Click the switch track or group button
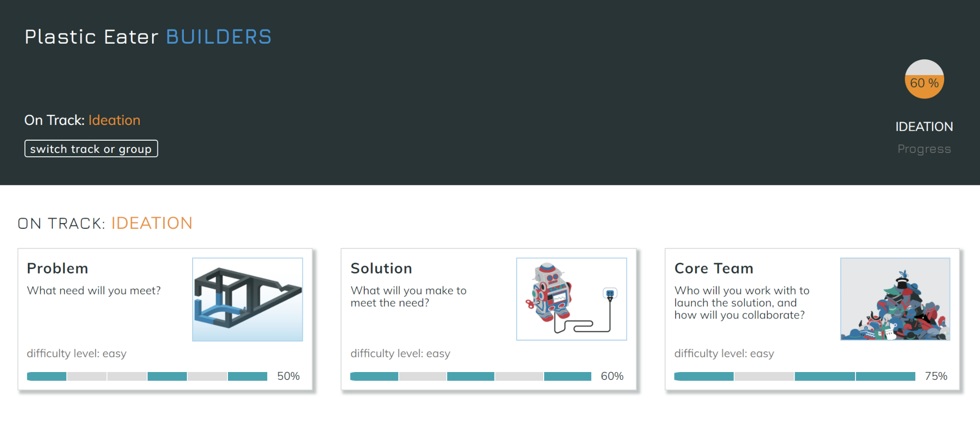Viewport: 980px width, 423px height. 91,149
